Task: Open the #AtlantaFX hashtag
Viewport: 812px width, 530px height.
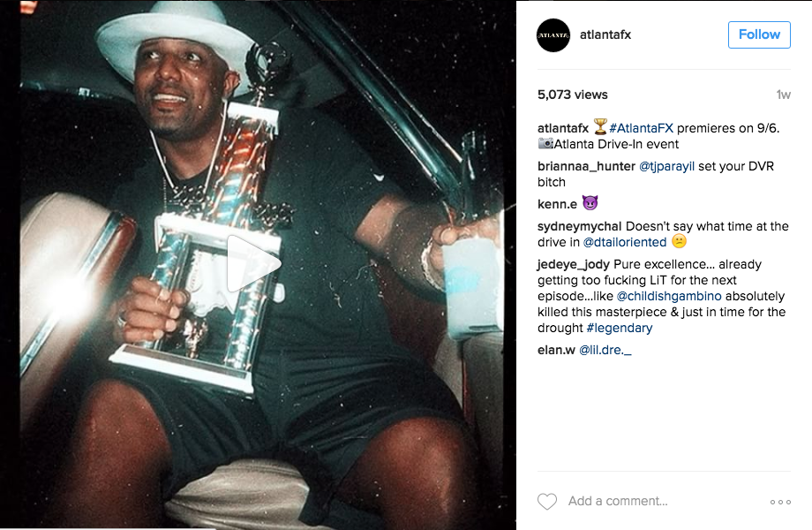Action: tap(641, 128)
